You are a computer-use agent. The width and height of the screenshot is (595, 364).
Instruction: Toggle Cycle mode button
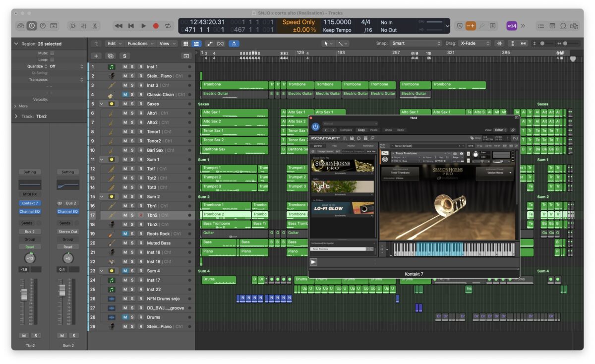coord(168,26)
